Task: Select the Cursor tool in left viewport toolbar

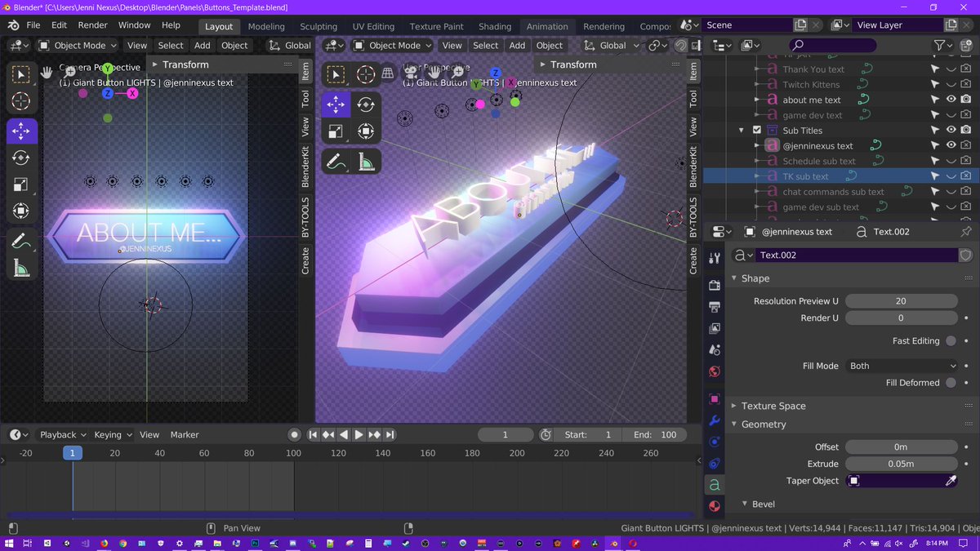Action: click(21, 101)
